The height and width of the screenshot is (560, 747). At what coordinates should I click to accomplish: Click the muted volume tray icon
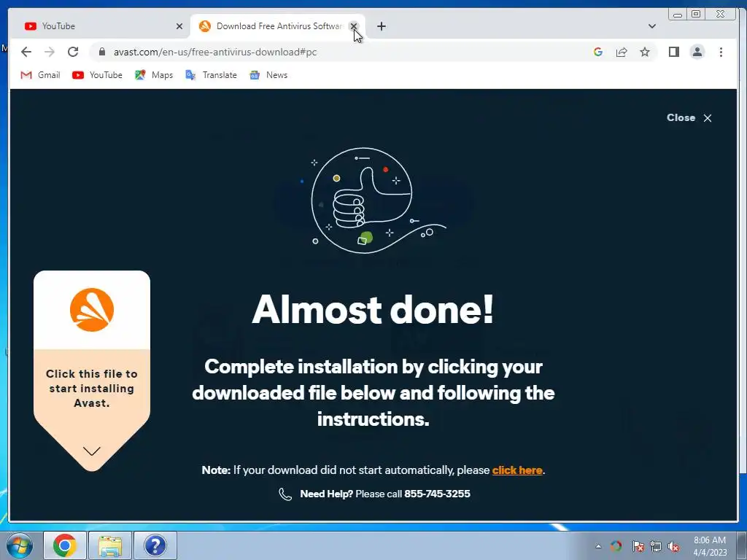coord(673,546)
